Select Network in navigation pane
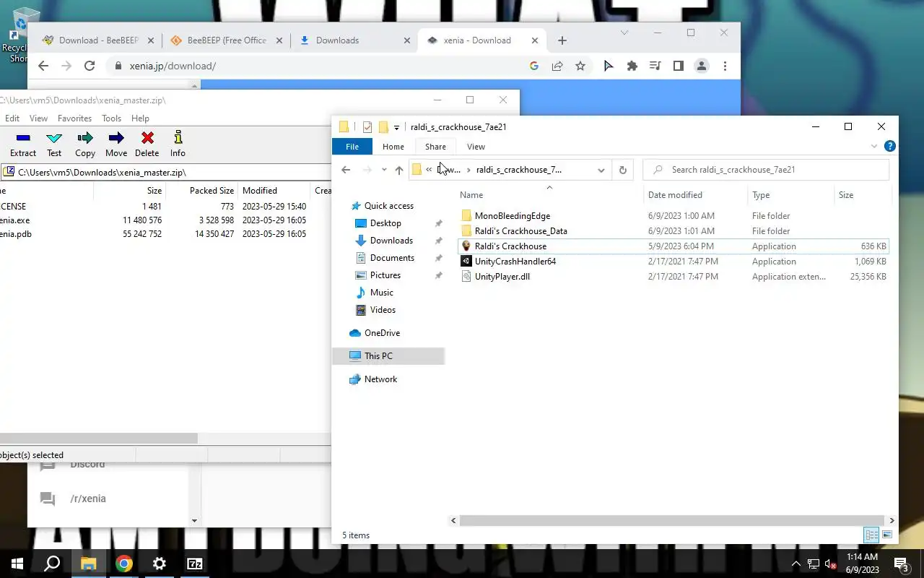The image size is (924, 578). (380, 379)
